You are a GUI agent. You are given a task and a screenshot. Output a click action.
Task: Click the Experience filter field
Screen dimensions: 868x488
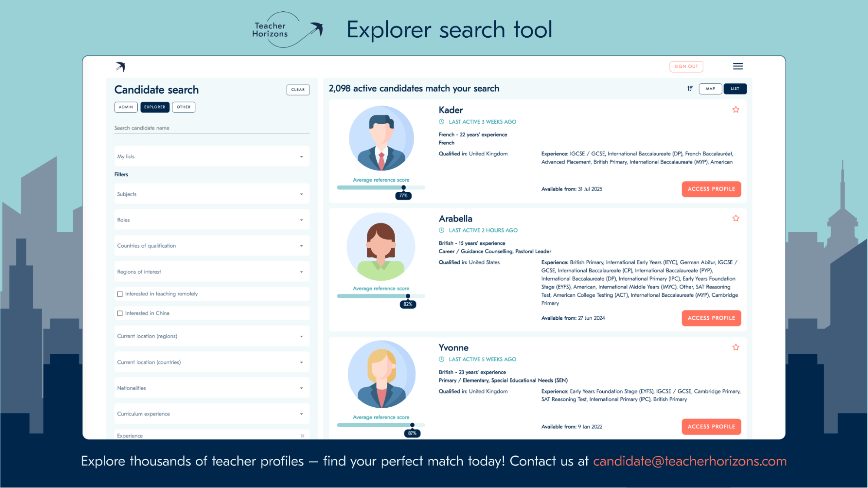tap(212, 435)
